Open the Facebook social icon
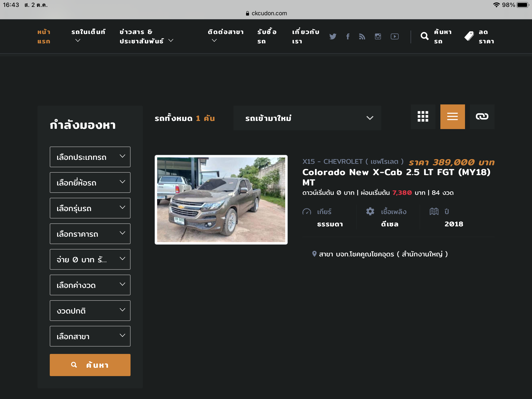Viewport: 532px width, 399px height. point(348,36)
